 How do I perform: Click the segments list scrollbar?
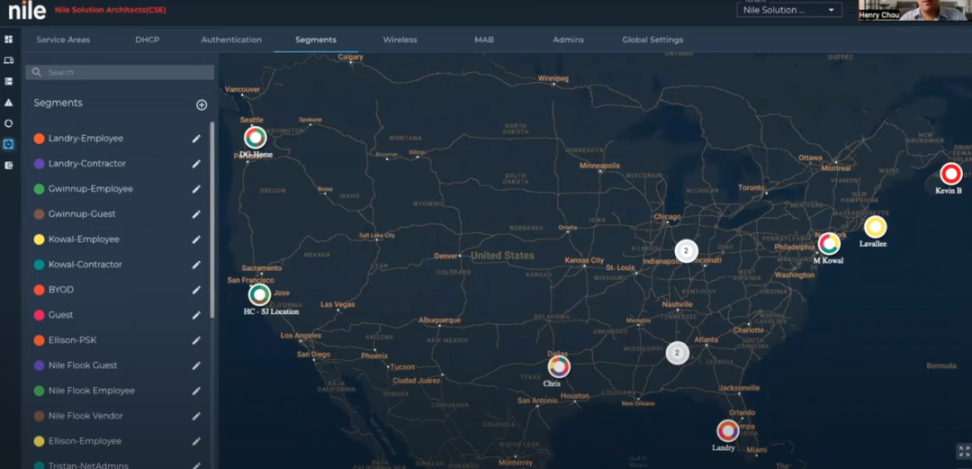pos(212,220)
